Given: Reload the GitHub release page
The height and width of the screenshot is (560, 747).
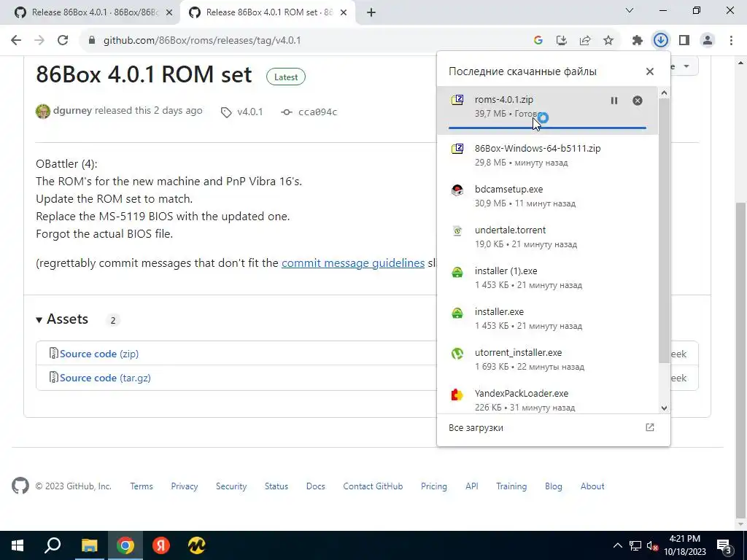Looking at the screenshot, I should click(x=63, y=41).
